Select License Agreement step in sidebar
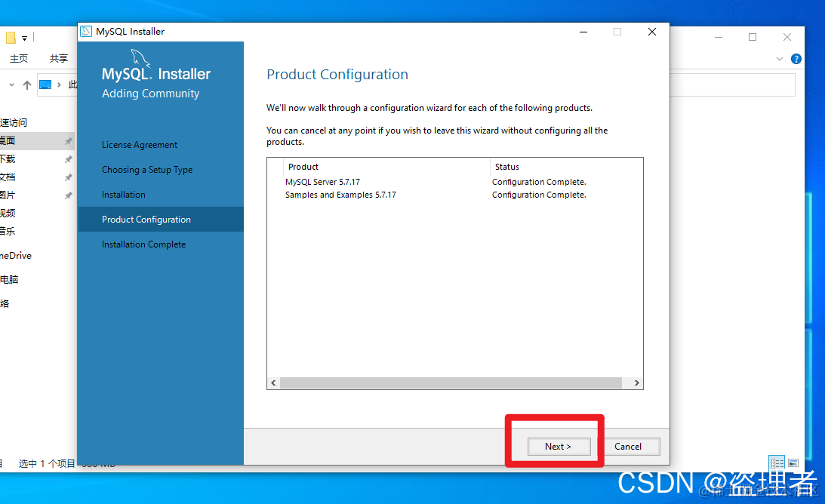The width and height of the screenshot is (825, 504). [x=140, y=145]
